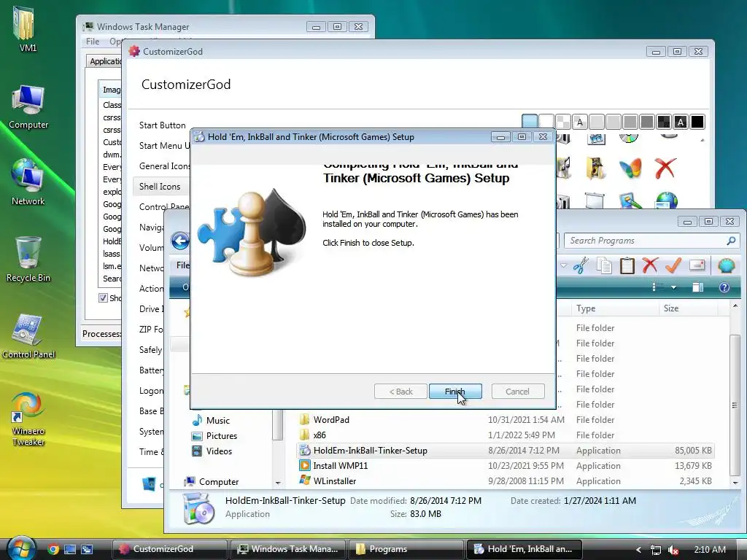Switch to CustomizerGod taskbar button
The width and height of the screenshot is (747, 560).
pyautogui.click(x=169, y=549)
